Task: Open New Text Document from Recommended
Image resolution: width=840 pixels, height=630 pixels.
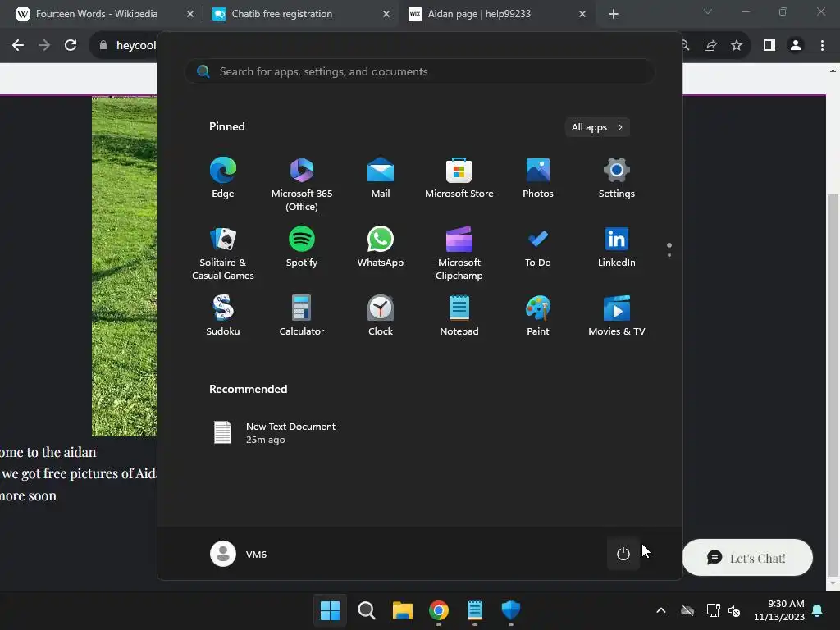Action: 274,433
